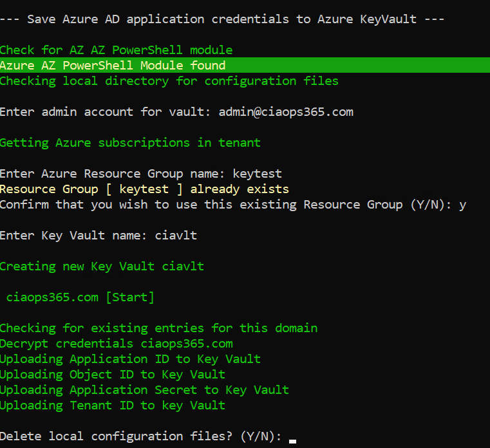Click the blinking cursor after the Delete prompt

[292, 440]
